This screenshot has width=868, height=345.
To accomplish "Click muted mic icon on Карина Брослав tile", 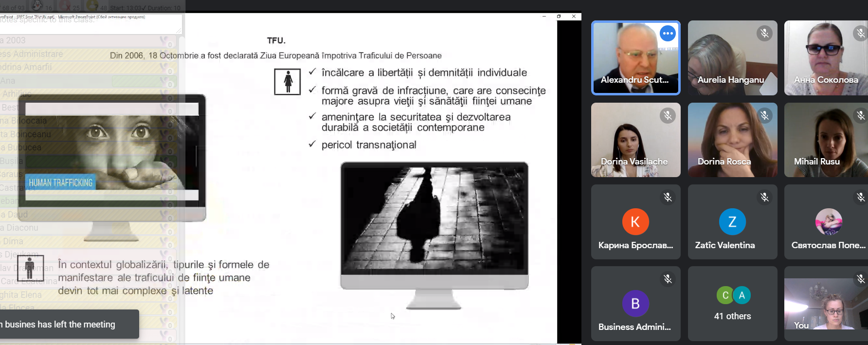I will tap(668, 197).
